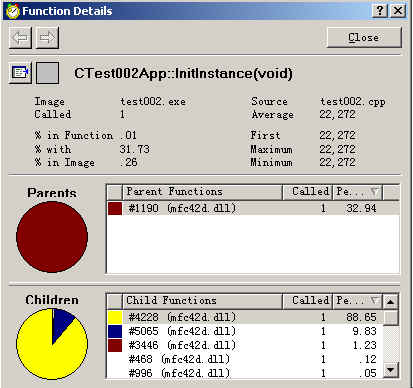
Task: Click the Close button
Action: coord(364,37)
